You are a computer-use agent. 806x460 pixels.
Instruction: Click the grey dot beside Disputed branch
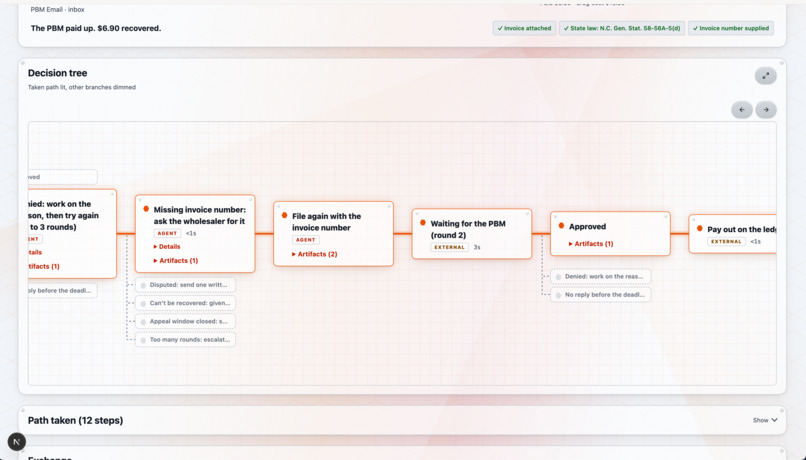[143, 285]
